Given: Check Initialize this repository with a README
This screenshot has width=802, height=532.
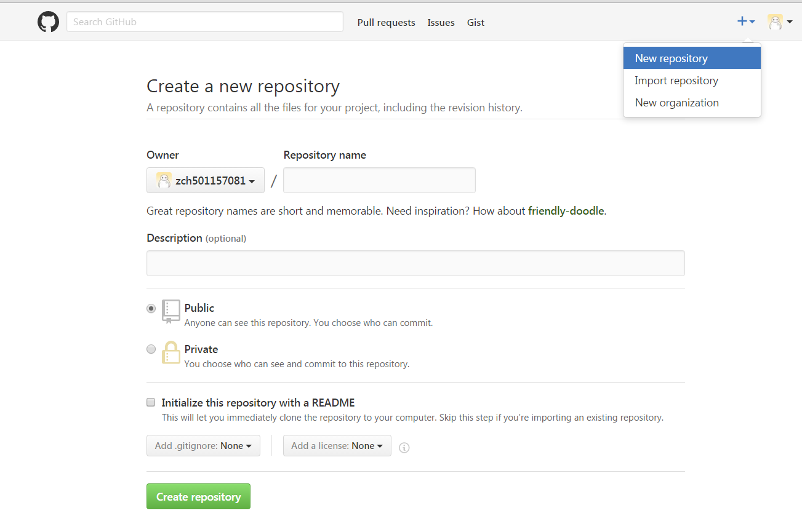Looking at the screenshot, I should click(151, 402).
